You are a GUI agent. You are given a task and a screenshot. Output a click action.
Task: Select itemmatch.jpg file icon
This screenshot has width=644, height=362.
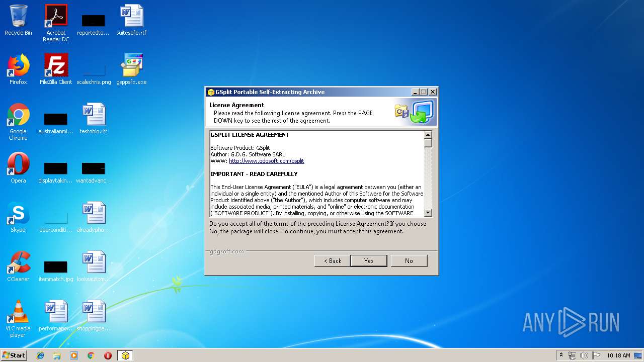pyautogui.click(x=56, y=271)
